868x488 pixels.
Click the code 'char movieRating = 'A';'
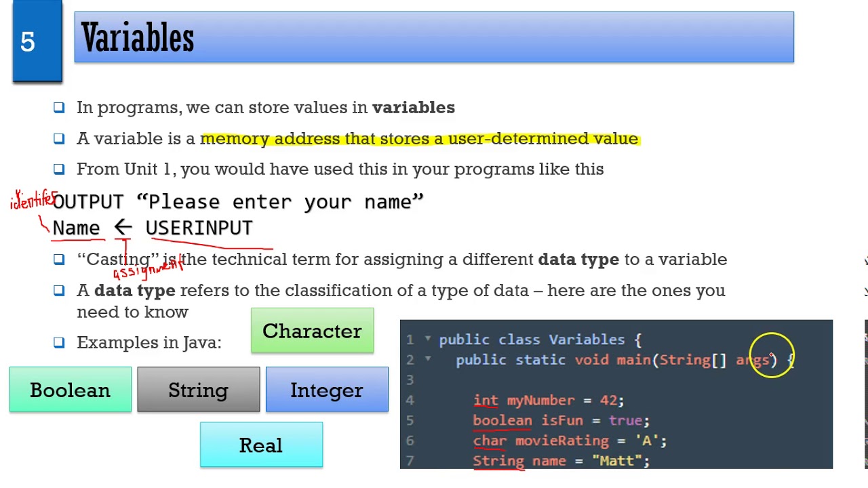pyautogui.click(x=570, y=441)
